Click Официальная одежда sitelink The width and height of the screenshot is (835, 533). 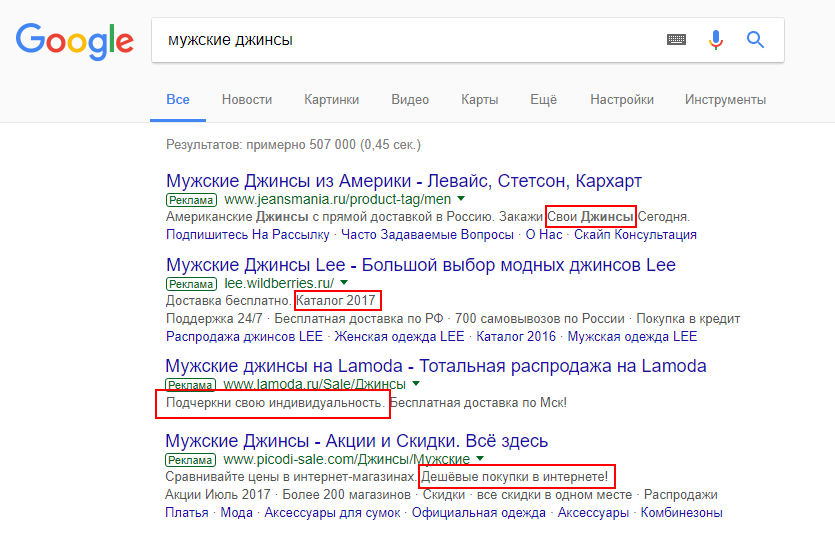pos(479,513)
